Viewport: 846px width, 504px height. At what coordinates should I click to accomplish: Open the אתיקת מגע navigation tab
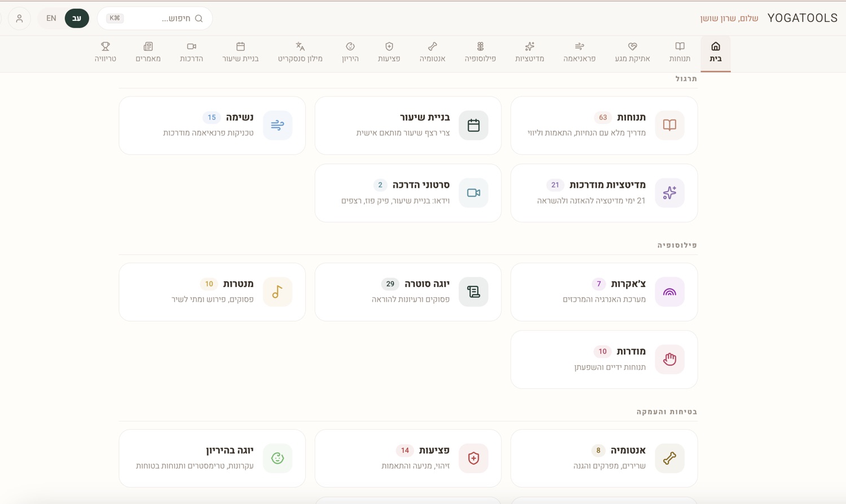pos(632,53)
